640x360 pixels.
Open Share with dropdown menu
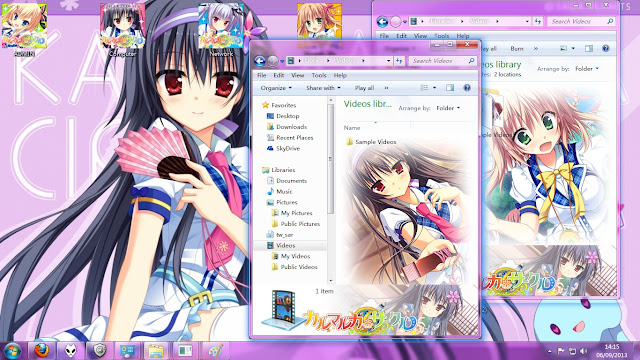323,88
